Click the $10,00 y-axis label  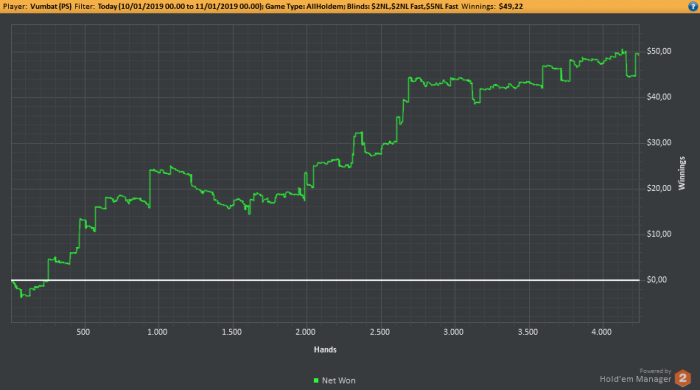tap(659, 234)
